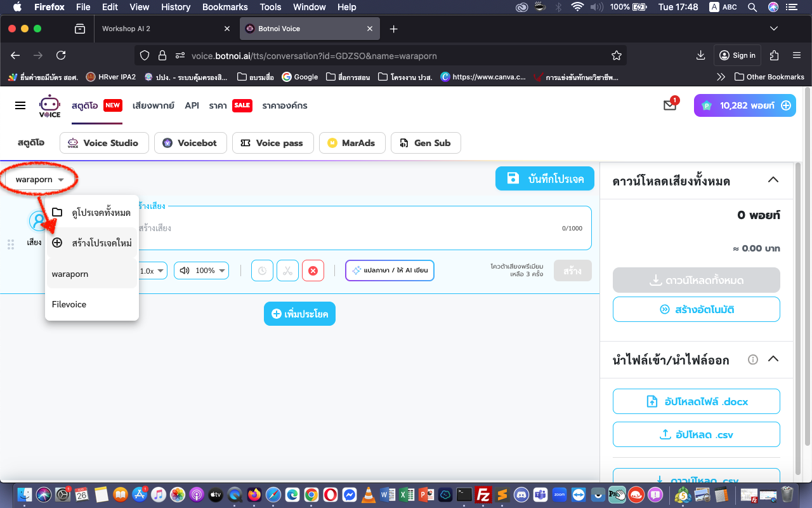The width and height of the screenshot is (812, 508).
Task: Collapse the import/export file section
Action: (x=773, y=359)
